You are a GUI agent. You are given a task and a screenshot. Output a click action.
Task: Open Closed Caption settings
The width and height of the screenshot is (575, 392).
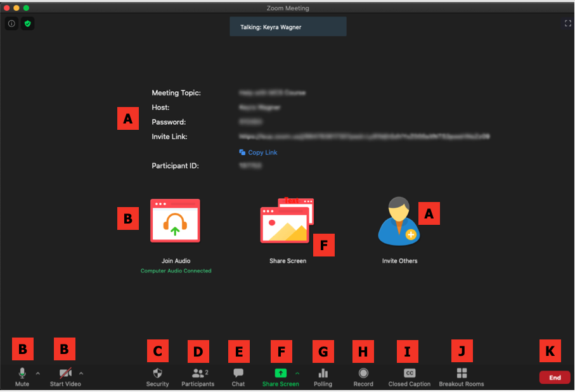[x=410, y=377]
